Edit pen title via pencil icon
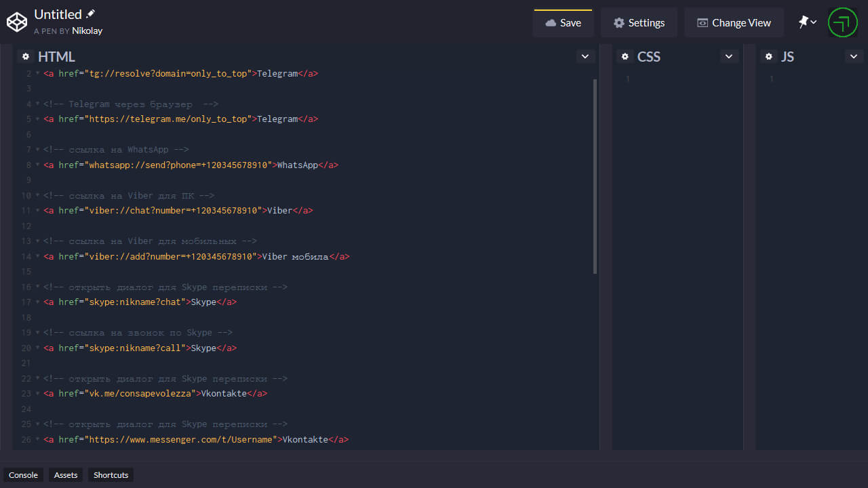Viewport: 868px width, 488px height. coord(91,14)
